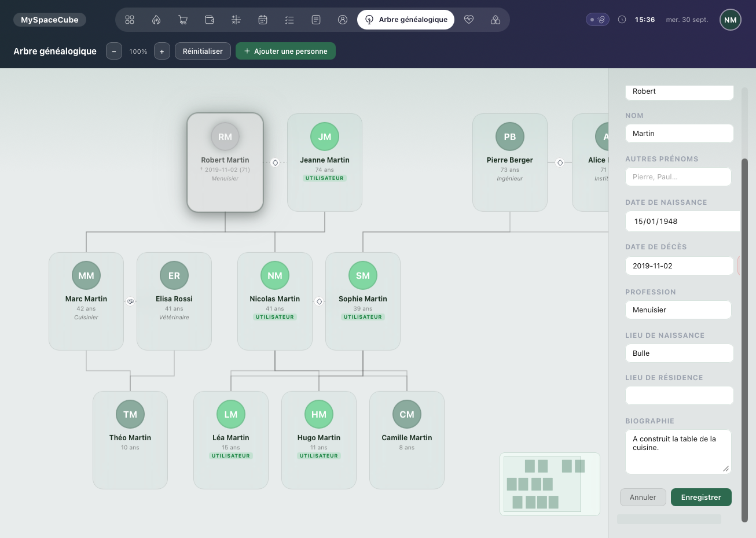Open the stacked blocks section
The width and height of the screenshot is (756, 538).
click(496, 20)
